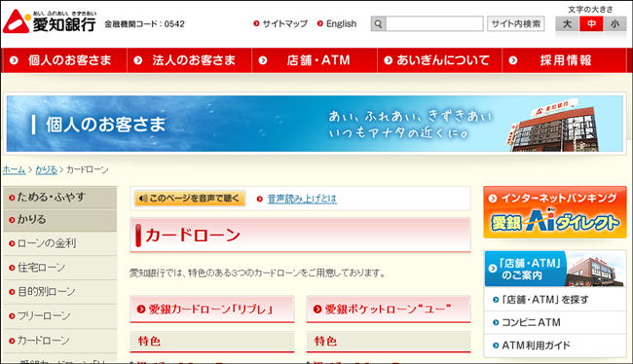Open フリーローン in sidebar
Viewport: 633px width, 364px height.
[x=60, y=316]
